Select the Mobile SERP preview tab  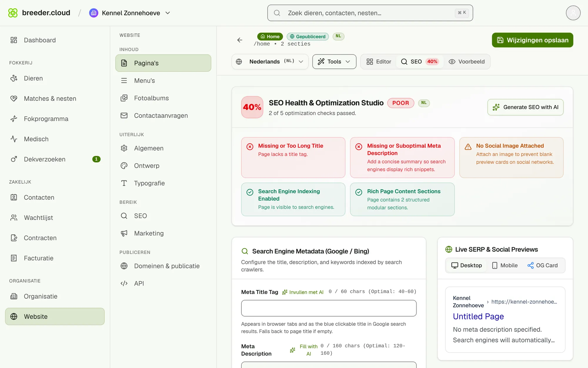[505, 265]
